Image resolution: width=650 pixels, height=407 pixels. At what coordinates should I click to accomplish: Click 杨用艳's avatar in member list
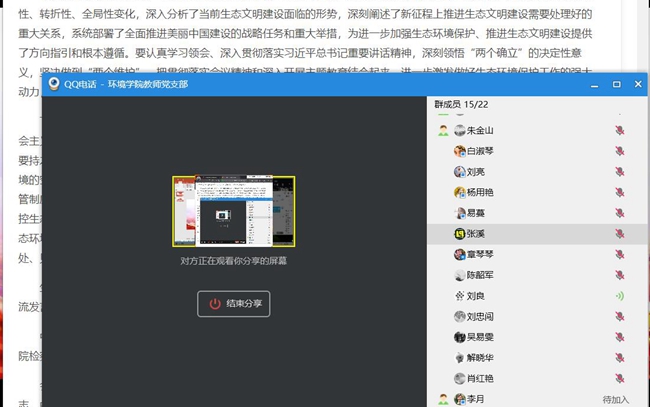pos(460,193)
